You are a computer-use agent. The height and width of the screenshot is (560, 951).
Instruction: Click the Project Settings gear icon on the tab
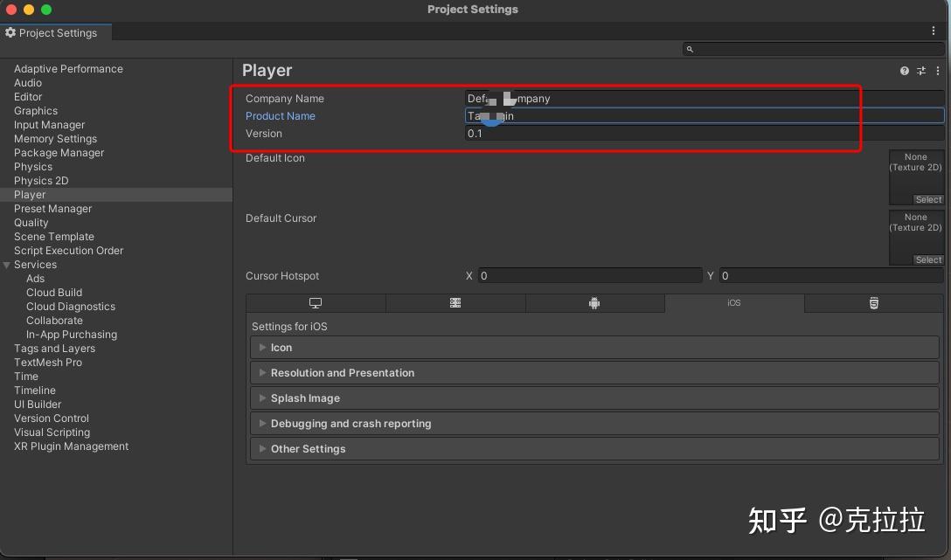click(x=10, y=32)
